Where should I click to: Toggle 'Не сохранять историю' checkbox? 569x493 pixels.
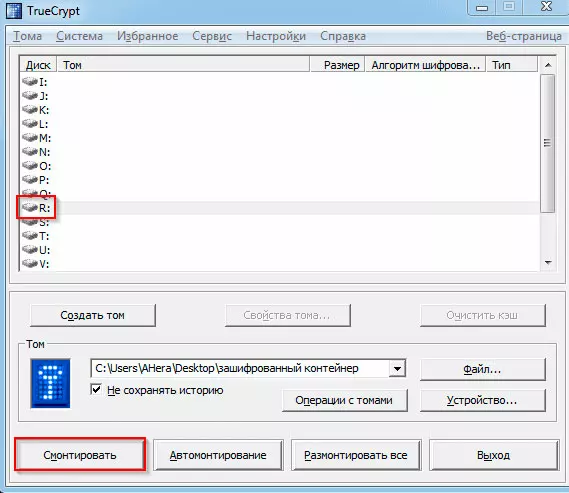pos(96,390)
